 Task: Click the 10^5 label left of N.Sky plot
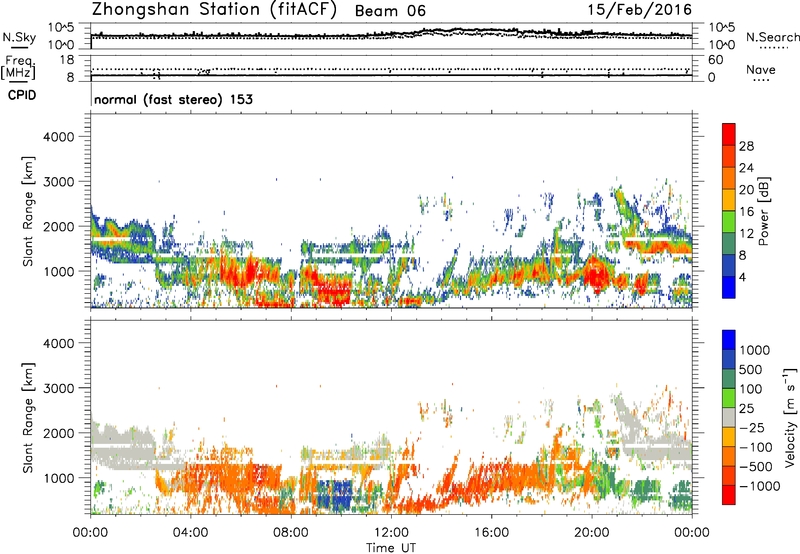click(x=61, y=27)
